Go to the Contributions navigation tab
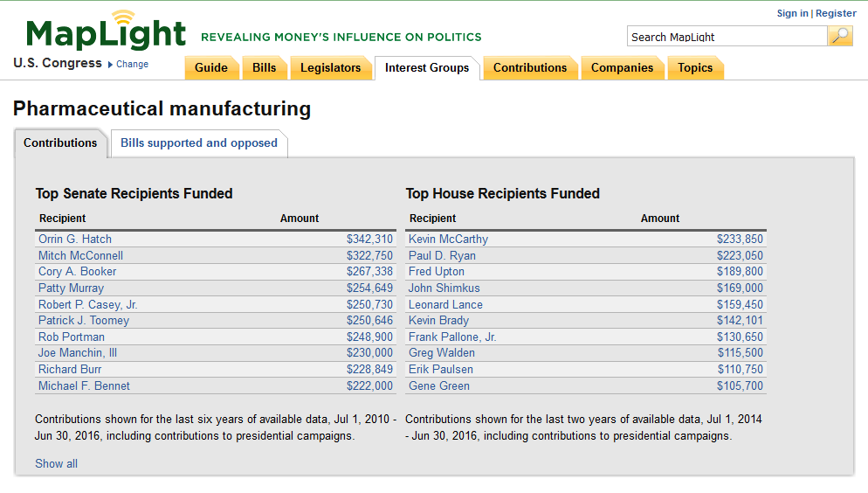Viewport: 868px width, 493px height. [530, 67]
